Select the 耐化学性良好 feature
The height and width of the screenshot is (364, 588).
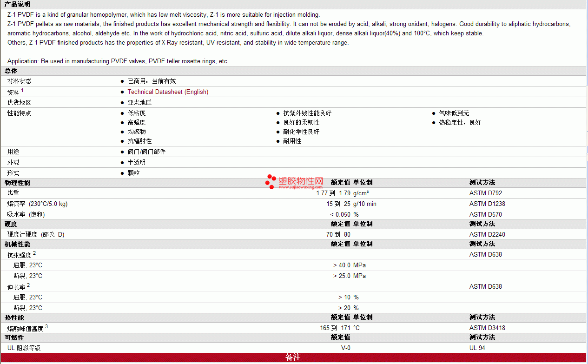pyautogui.click(x=302, y=132)
